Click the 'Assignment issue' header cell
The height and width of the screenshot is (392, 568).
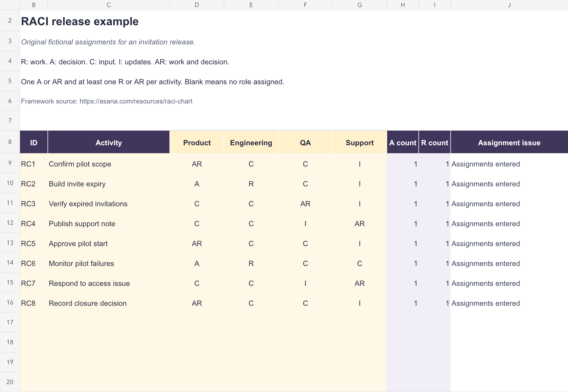coord(509,143)
